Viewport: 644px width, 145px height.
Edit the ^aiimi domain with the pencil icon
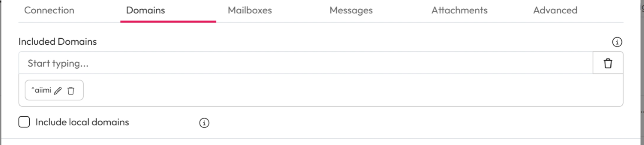[58, 91]
